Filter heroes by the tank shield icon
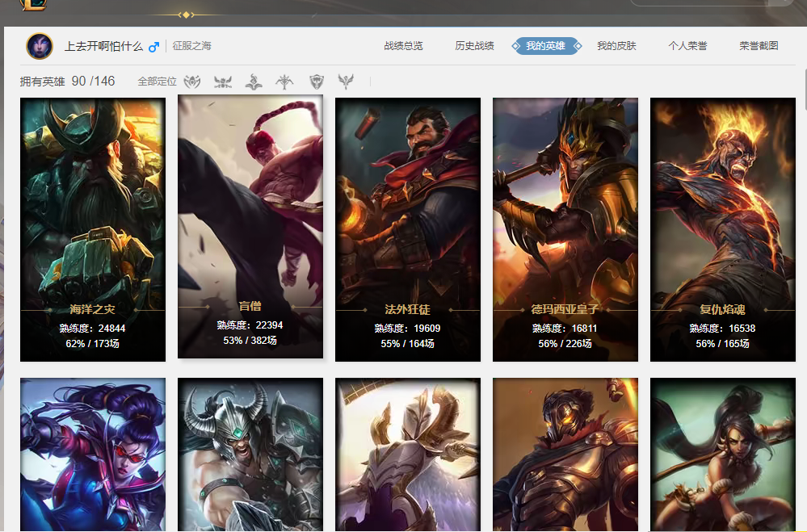 point(317,82)
